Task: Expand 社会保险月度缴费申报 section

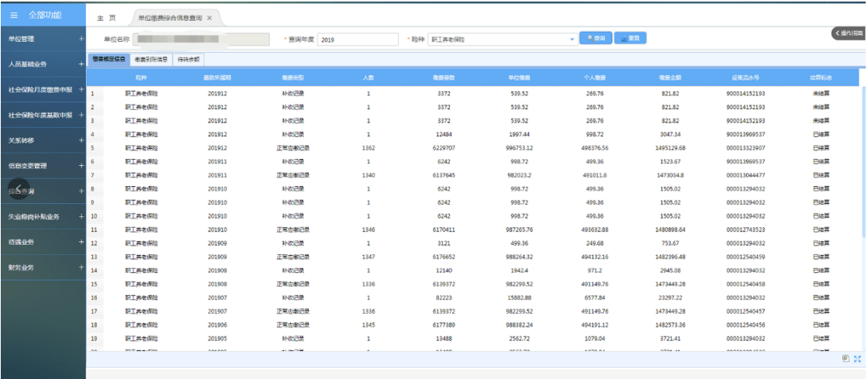Action: (81, 90)
